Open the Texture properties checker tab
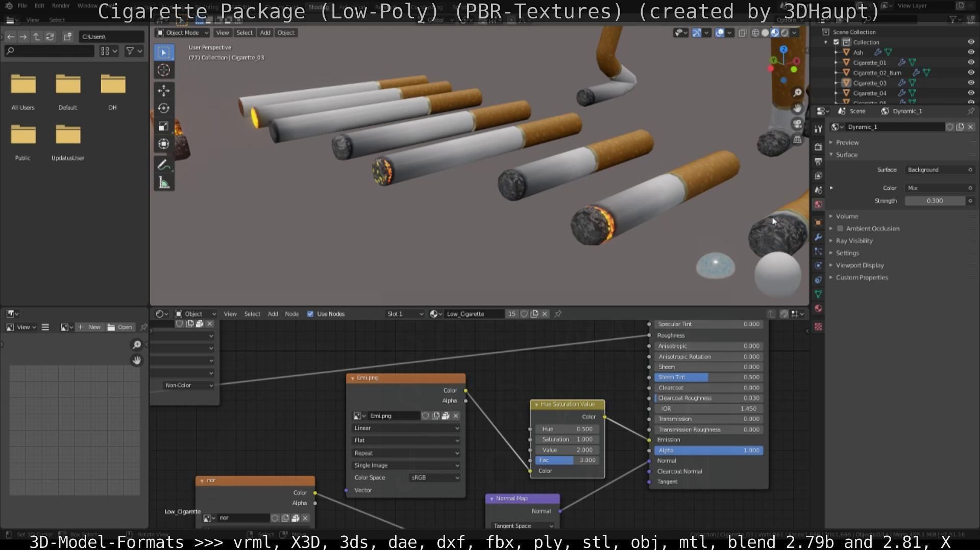This screenshot has width=980, height=550. pos(818,327)
